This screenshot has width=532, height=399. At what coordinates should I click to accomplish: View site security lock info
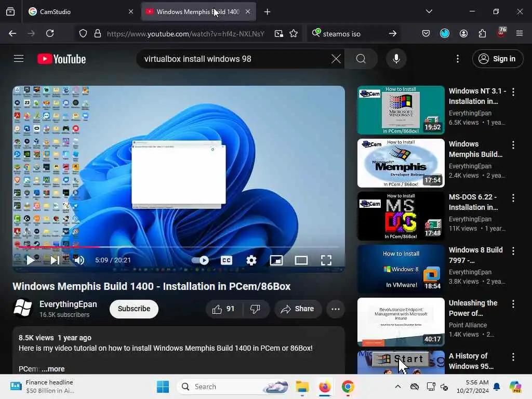coord(98,33)
